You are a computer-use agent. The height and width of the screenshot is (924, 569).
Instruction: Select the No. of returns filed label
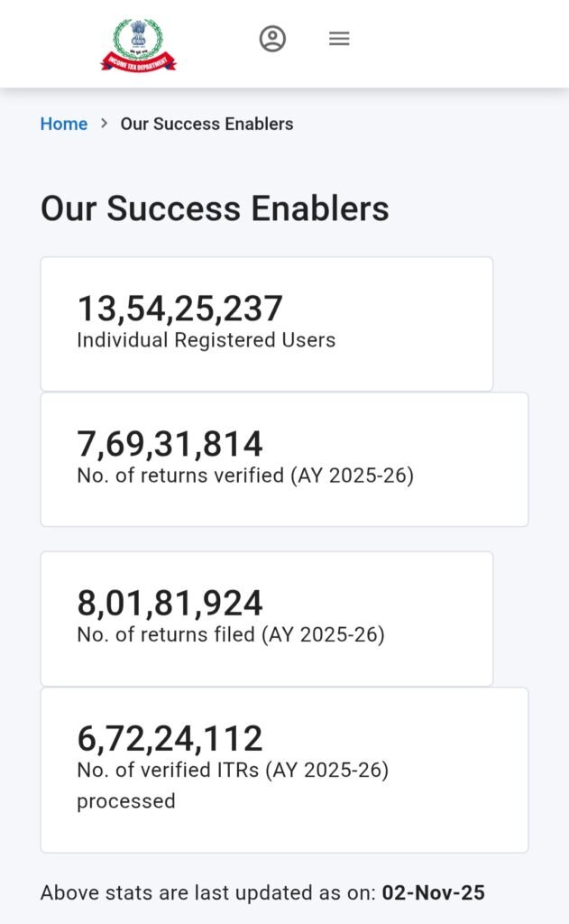(x=231, y=634)
